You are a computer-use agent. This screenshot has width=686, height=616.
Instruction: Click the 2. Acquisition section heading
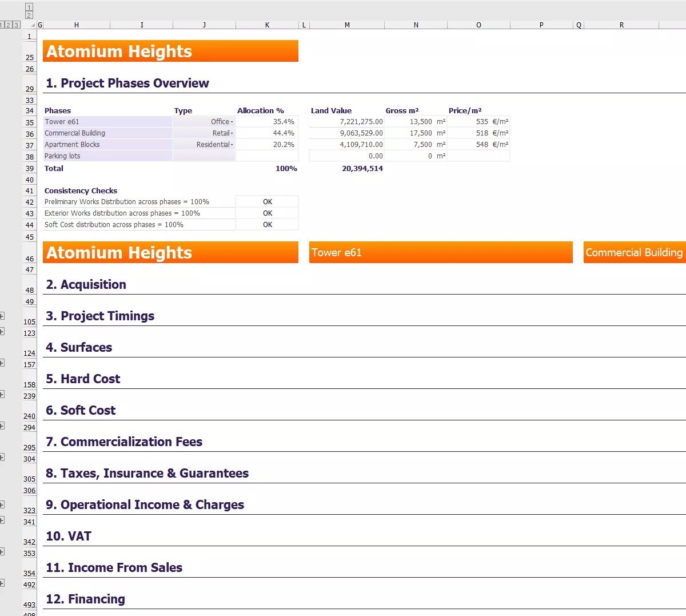[x=86, y=284]
